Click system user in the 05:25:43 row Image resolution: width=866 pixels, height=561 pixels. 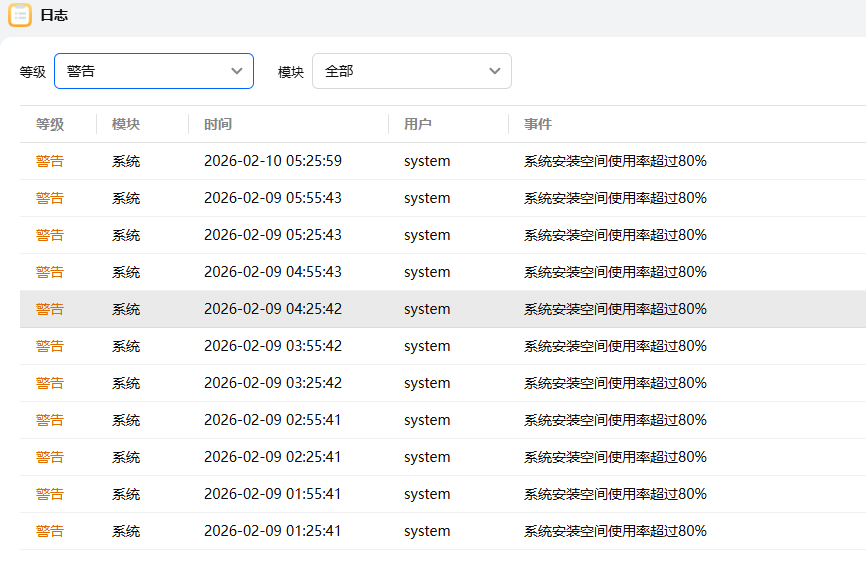pos(427,235)
